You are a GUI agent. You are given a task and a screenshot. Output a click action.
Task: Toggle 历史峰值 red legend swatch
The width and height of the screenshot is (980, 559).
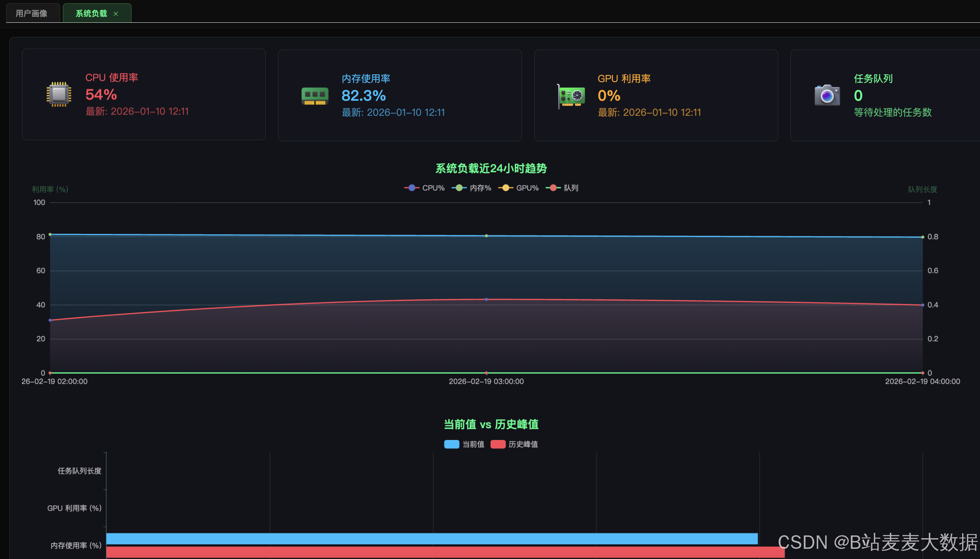[498, 444]
